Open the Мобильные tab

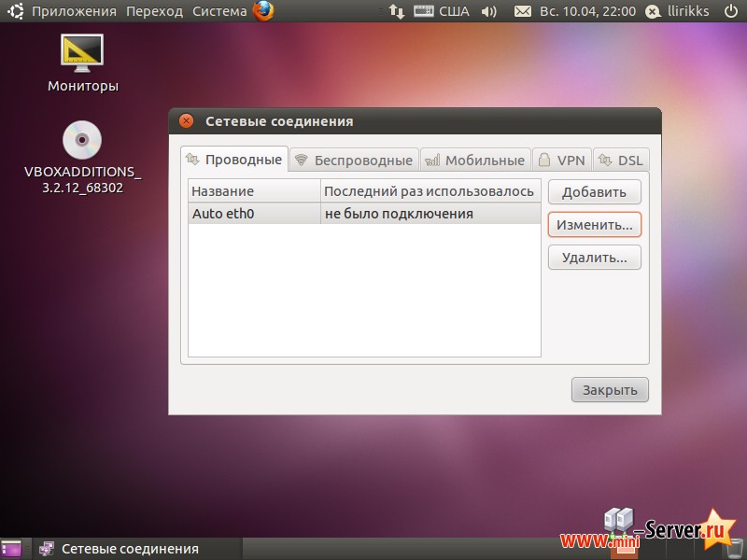[x=476, y=159]
